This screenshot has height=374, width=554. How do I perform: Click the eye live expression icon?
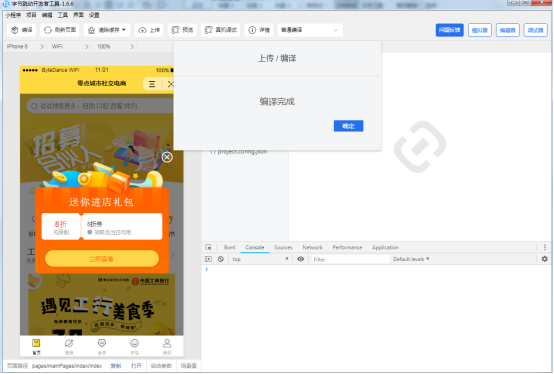click(x=301, y=259)
